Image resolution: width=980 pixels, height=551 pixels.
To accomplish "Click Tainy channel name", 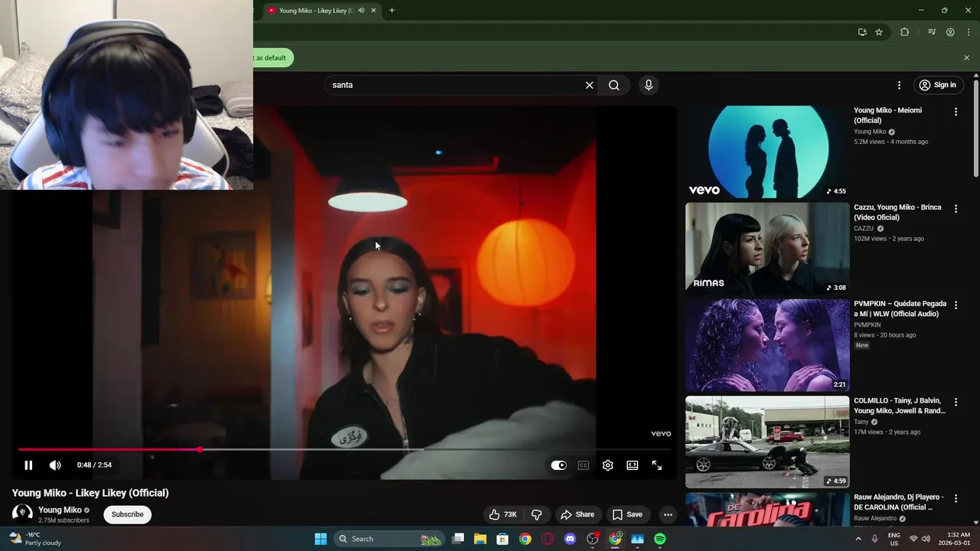I will (861, 422).
